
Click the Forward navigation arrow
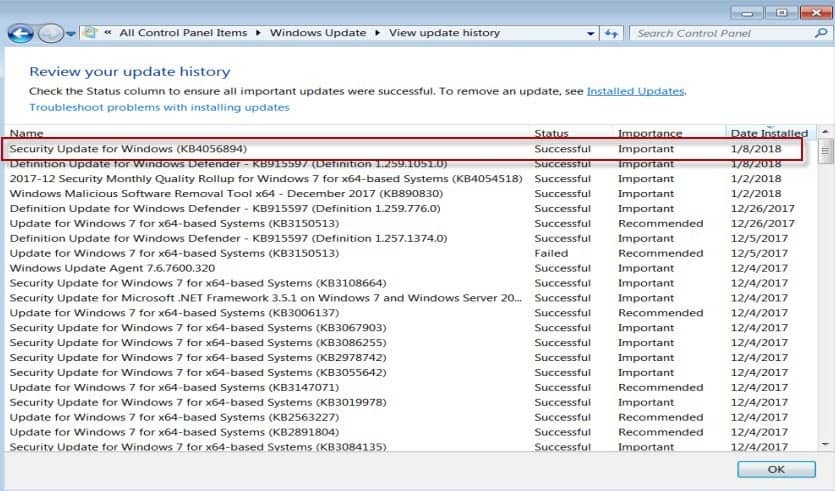tap(51, 34)
